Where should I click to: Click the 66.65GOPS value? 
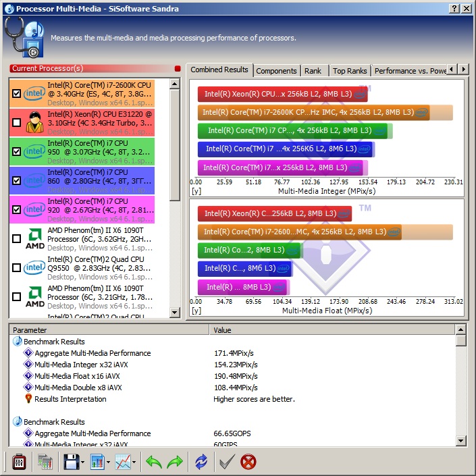(232, 433)
